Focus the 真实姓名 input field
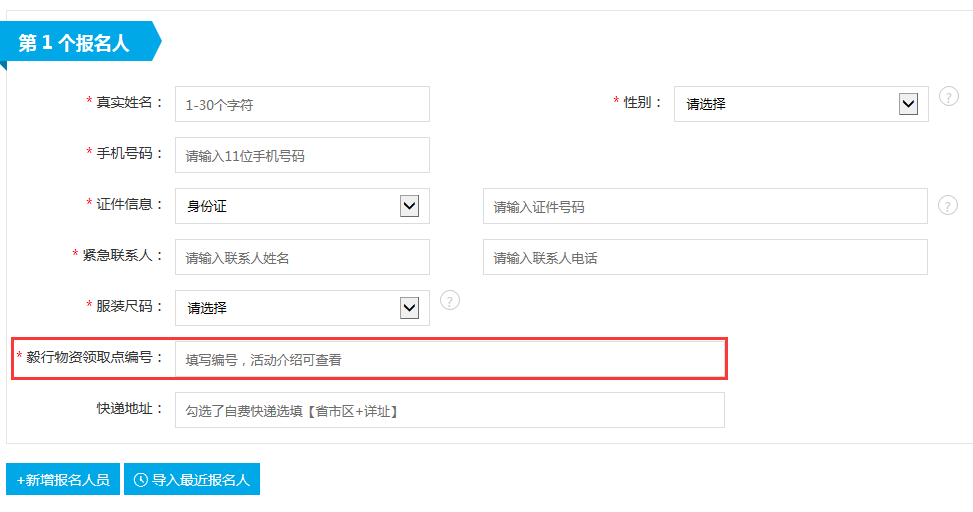973x512 pixels. (302, 104)
